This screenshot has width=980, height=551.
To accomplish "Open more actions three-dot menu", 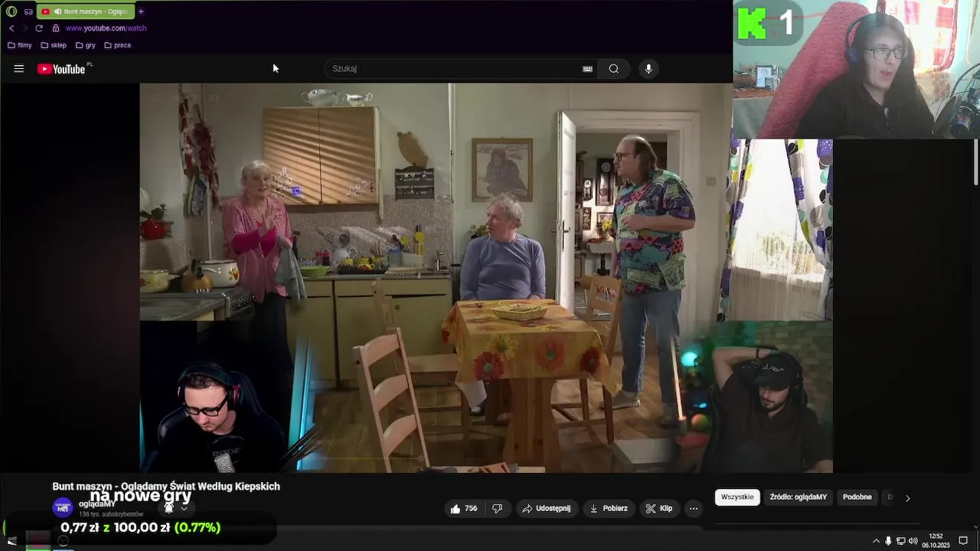I will pos(694,508).
